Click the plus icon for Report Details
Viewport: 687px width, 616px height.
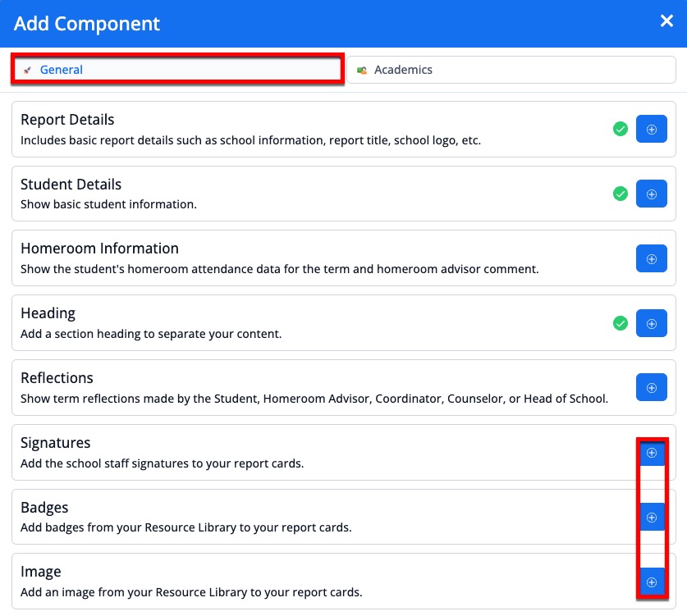651,130
